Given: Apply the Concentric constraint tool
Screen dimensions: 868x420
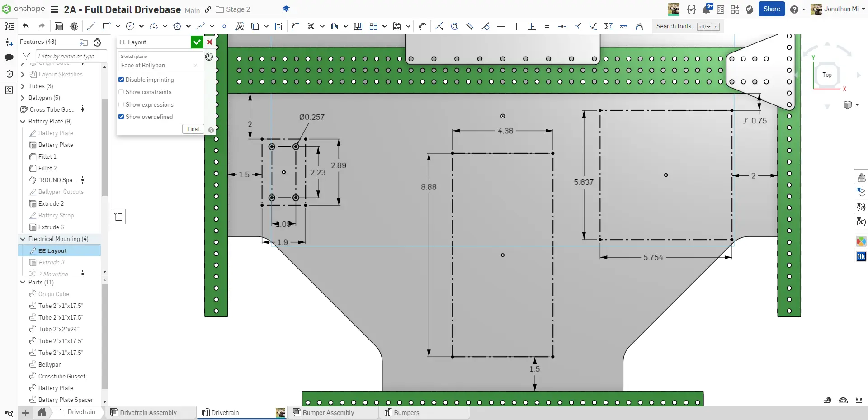Looking at the screenshot, I should click(x=455, y=26).
